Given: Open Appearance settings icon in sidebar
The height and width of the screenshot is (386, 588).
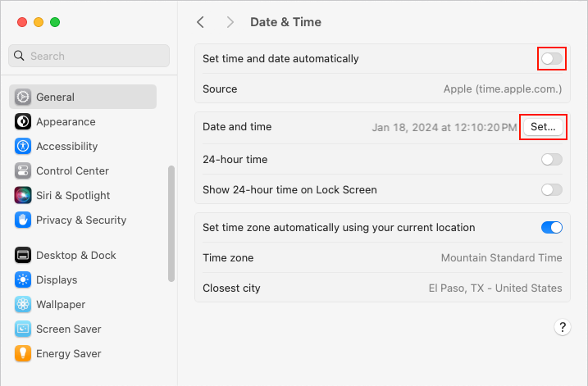Looking at the screenshot, I should pos(23,121).
